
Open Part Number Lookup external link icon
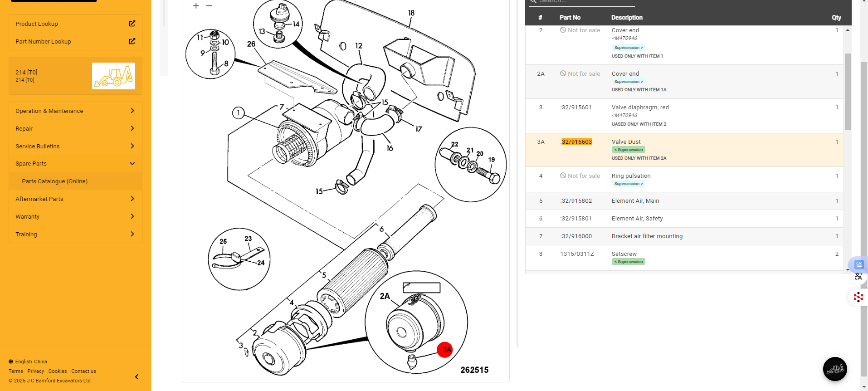(x=132, y=41)
